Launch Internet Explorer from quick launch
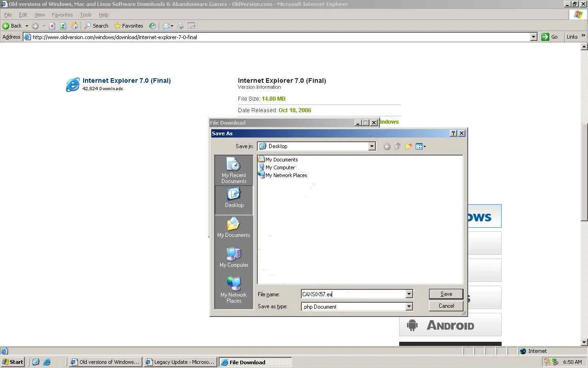Screen dimensions: 588x368 tap(47, 362)
